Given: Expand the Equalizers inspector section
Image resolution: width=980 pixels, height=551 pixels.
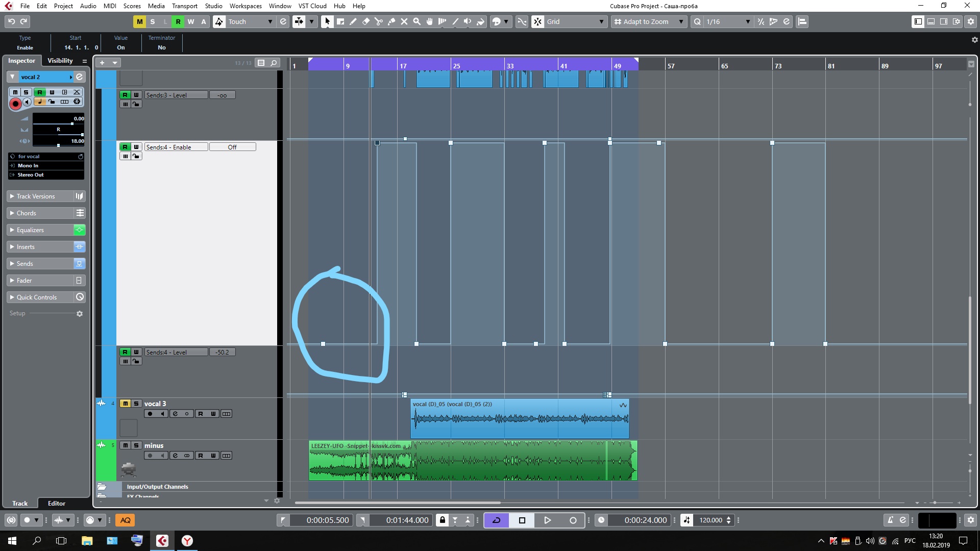Looking at the screenshot, I should tap(31, 230).
